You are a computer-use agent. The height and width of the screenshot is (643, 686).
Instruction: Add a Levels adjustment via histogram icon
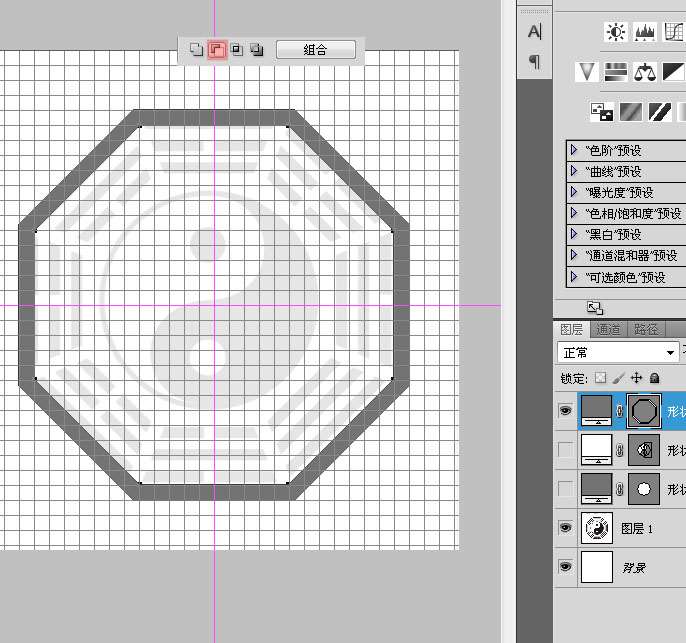tap(645, 33)
